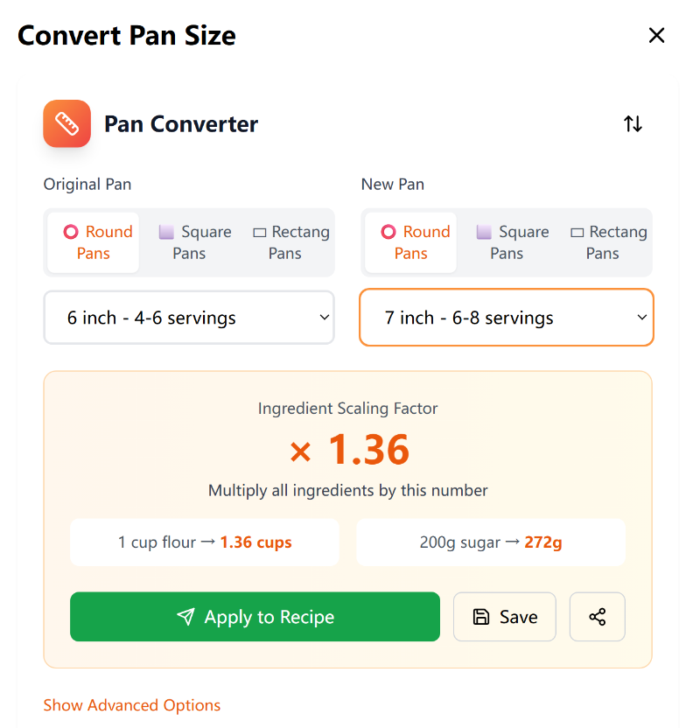Click the Save button

[x=505, y=617]
